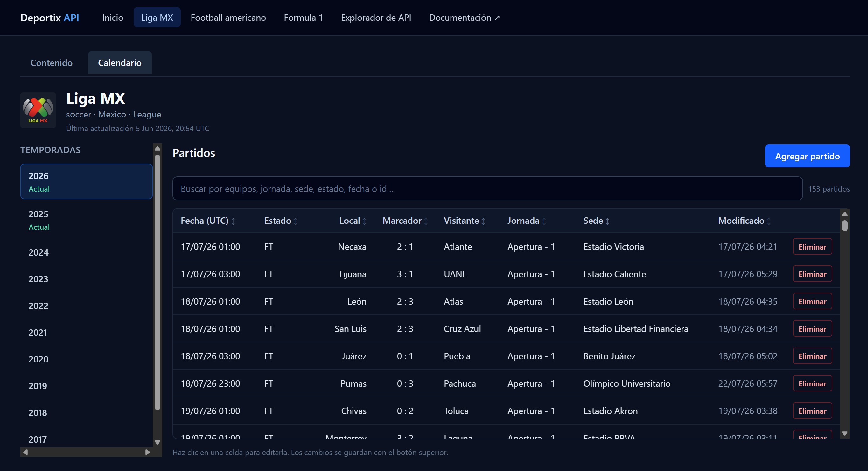Viewport: 868px width, 471px height.
Task: Open the Formula 1 section
Action: (x=303, y=18)
